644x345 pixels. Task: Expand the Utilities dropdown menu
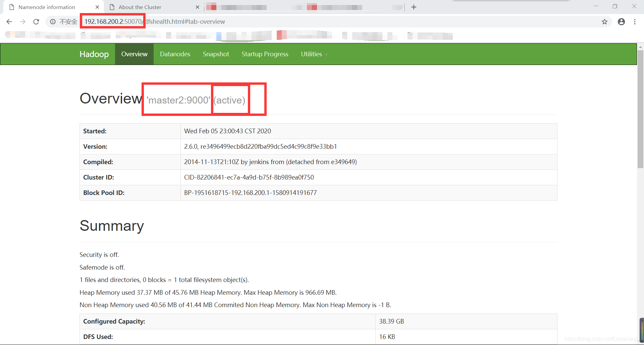pos(314,54)
